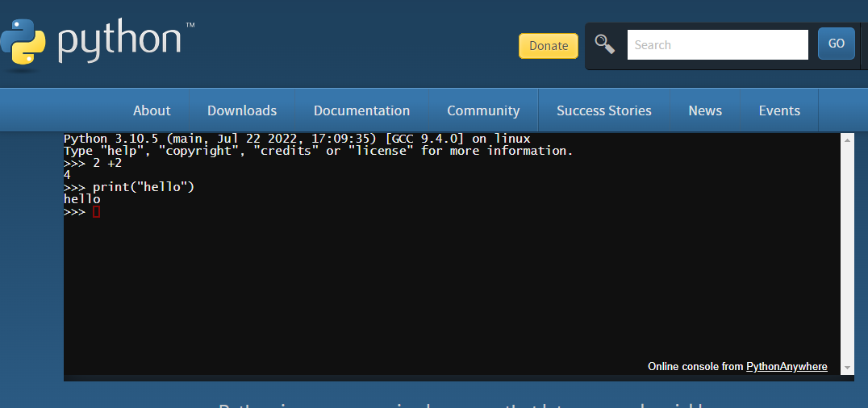868x408 pixels.
Task: Submit the search with the GO button
Action: point(836,44)
